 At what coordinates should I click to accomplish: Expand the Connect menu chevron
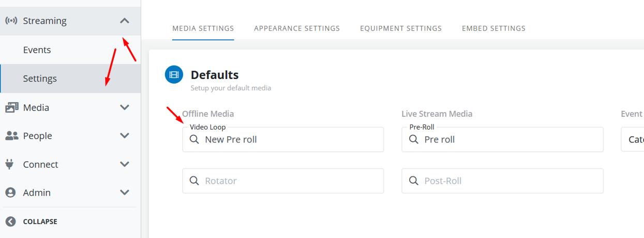[125, 164]
